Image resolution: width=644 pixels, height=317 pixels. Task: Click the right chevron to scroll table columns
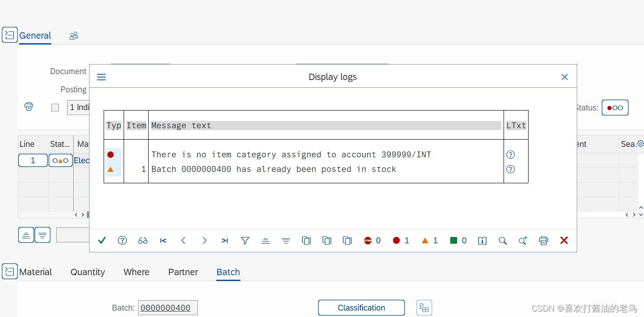83,214
